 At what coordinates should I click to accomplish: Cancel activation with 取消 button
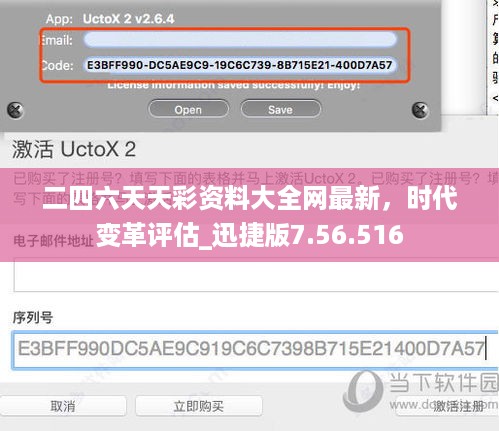point(63,406)
